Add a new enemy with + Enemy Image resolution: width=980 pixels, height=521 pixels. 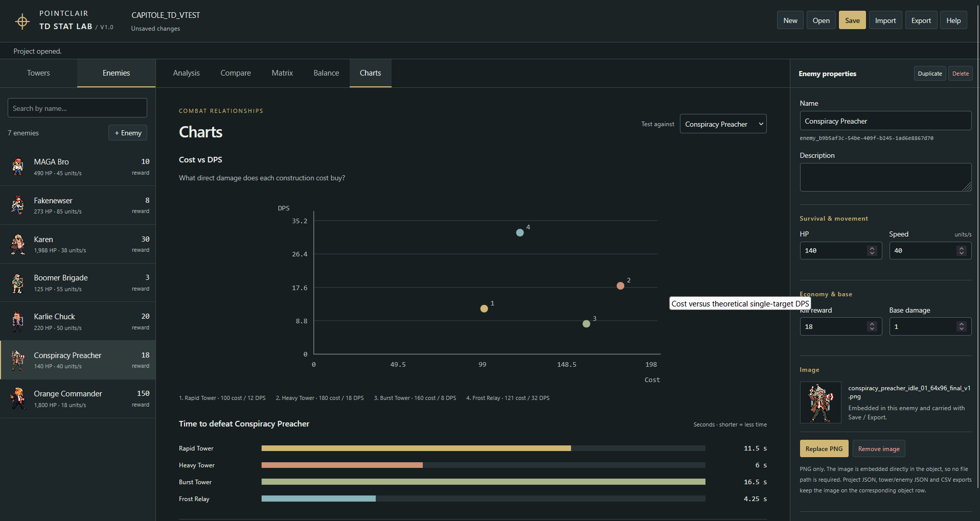[x=128, y=133]
